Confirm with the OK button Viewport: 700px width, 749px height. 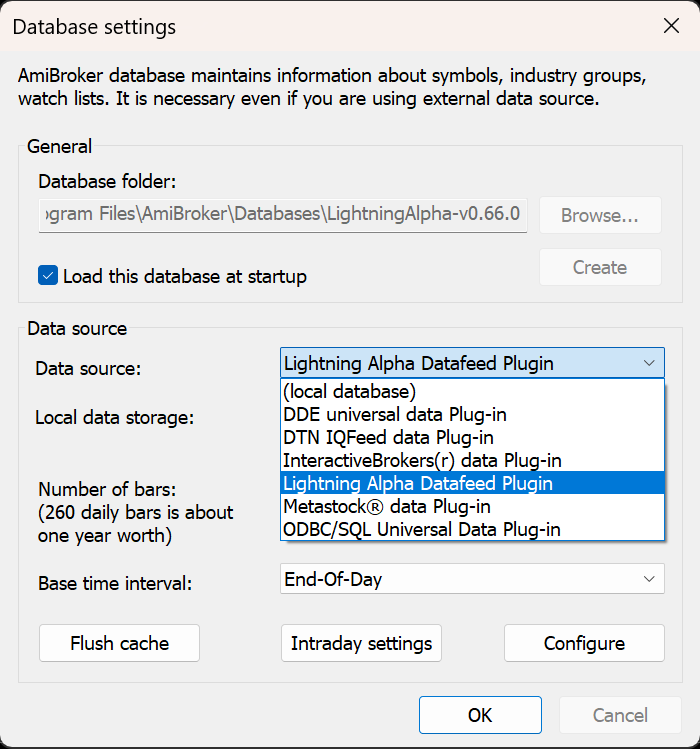pos(480,715)
